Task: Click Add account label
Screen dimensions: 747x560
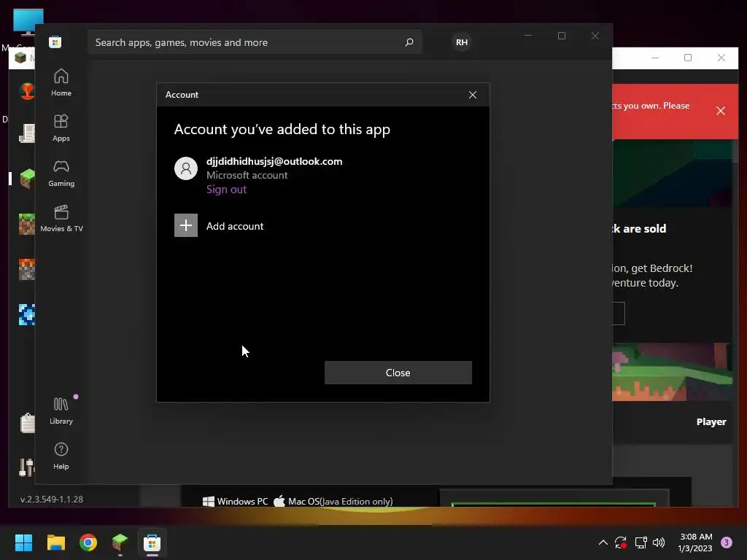Action: (x=235, y=226)
